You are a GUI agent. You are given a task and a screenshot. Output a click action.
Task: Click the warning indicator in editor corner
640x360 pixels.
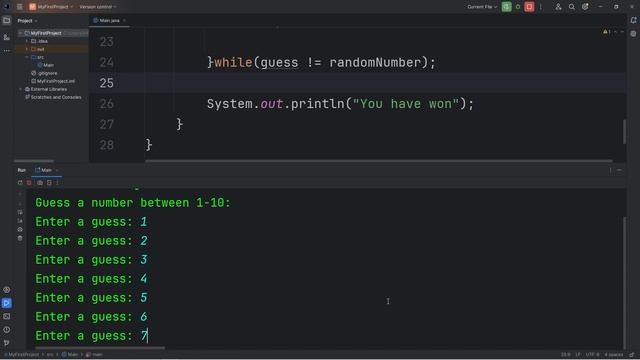tap(607, 32)
